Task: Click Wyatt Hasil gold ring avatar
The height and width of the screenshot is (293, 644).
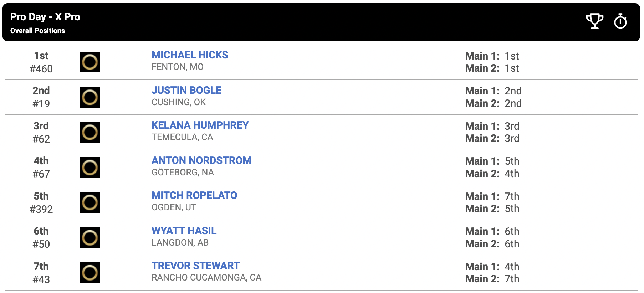Action: (x=90, y=238)
